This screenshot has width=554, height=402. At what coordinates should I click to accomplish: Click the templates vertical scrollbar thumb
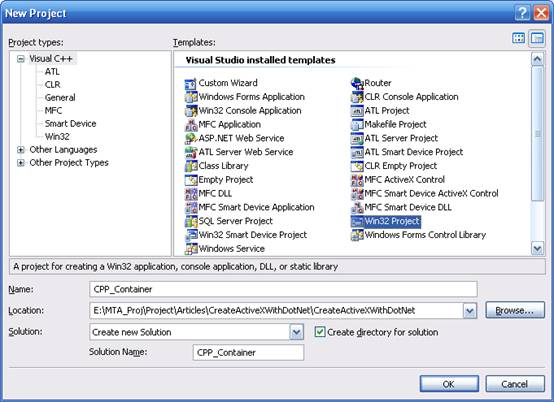point(537,134)
